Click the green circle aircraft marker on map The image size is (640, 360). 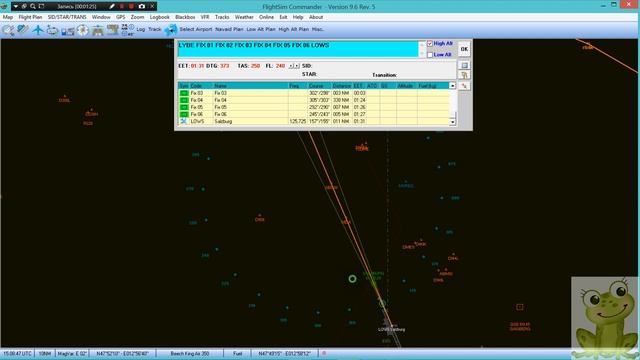coord(352,279)
